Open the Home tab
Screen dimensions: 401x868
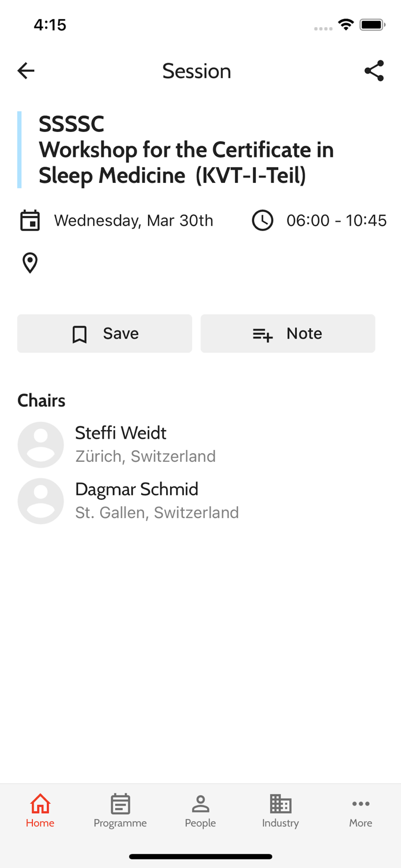[39, 811]
